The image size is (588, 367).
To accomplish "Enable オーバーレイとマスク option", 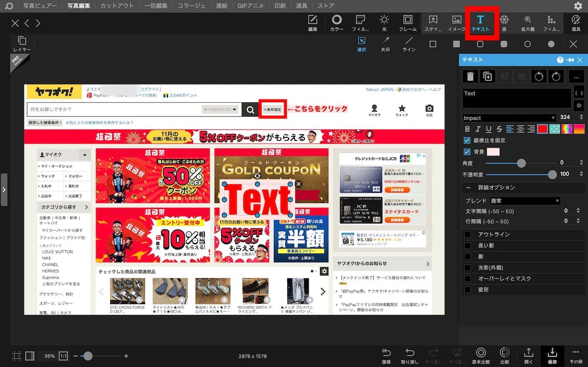I will [467, 278].
